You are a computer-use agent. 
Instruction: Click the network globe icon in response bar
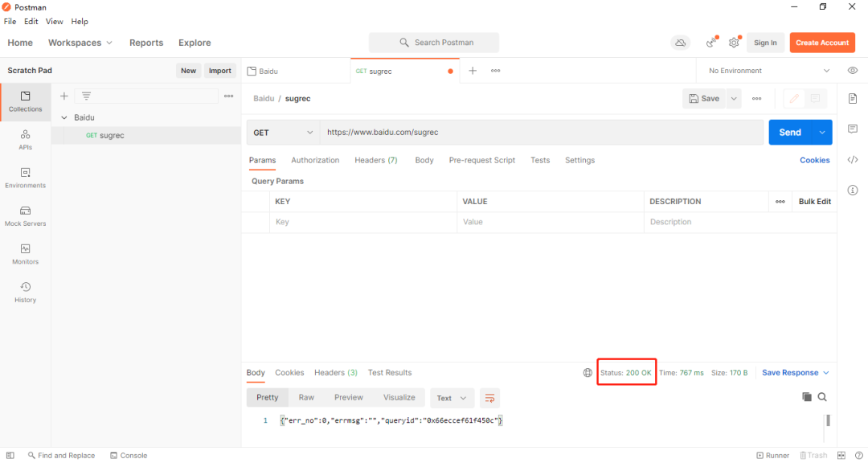(x=588, y=373)
